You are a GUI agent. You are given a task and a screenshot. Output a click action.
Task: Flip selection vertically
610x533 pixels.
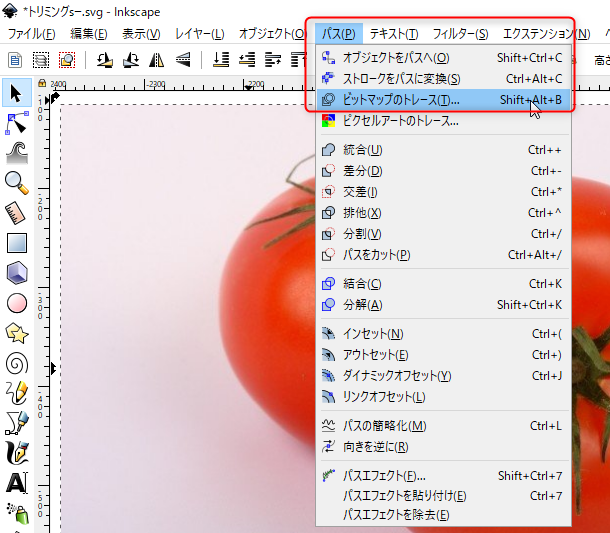(x=183, y=60)
